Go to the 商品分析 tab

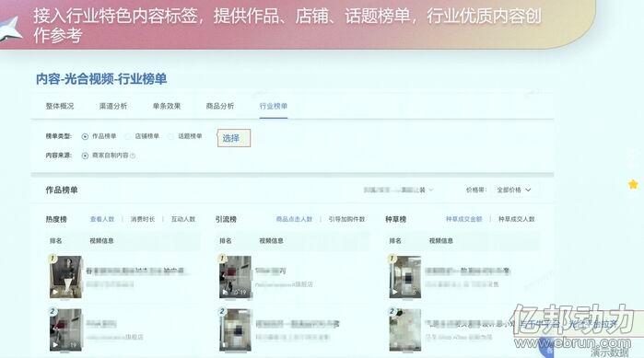219,106
